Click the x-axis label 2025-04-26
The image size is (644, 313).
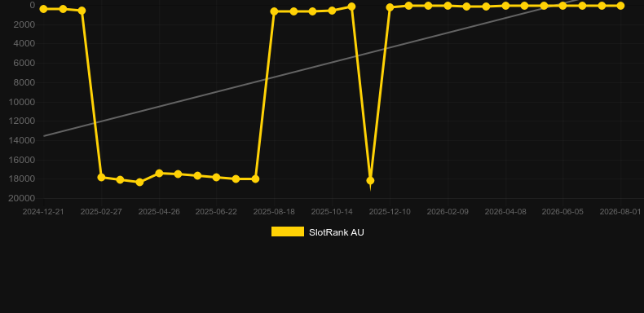point(159,212)
